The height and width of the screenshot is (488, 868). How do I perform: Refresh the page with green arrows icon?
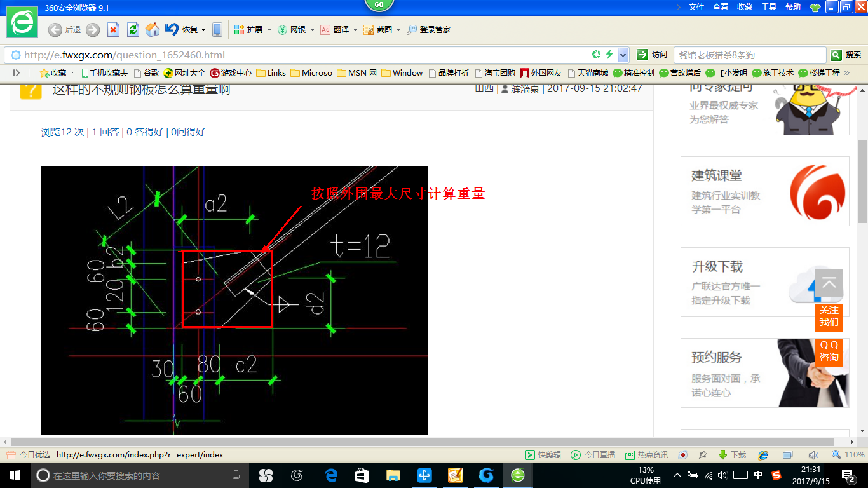click(133, 30)
